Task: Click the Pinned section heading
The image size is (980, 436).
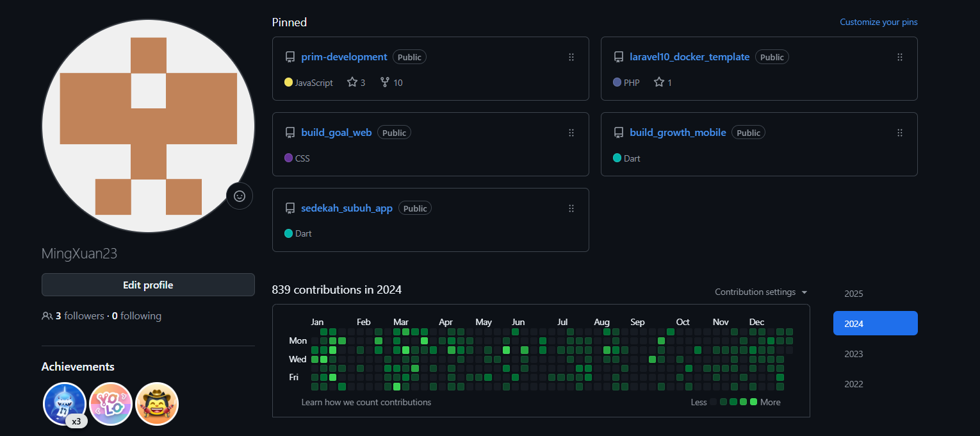Action: tap(290, 22)
